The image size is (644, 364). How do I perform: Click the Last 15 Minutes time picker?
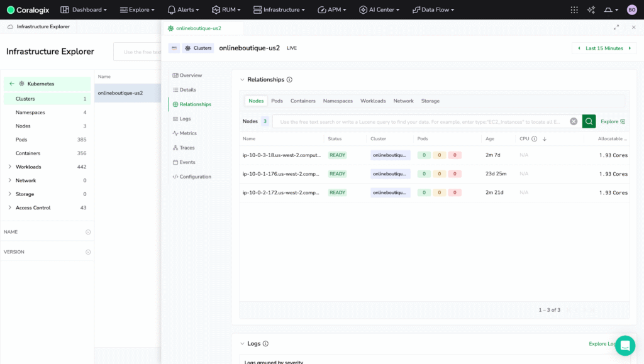tap(604, 48)
